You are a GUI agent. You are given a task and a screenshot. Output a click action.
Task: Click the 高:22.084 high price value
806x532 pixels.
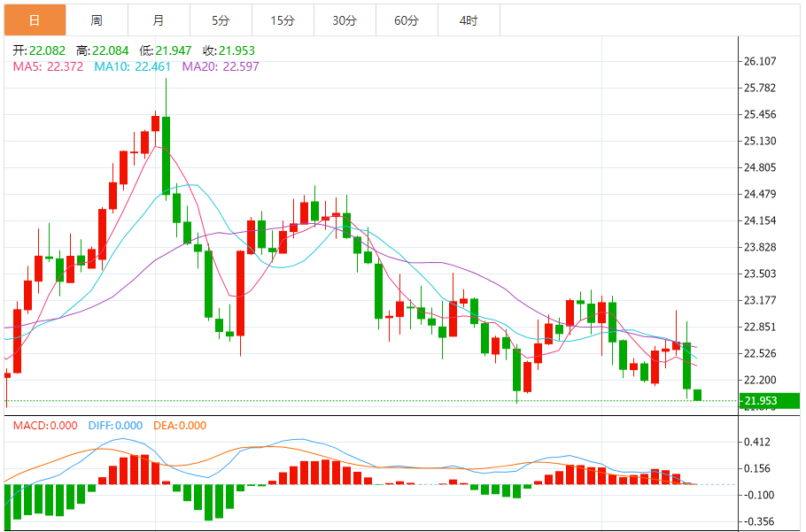102,50
